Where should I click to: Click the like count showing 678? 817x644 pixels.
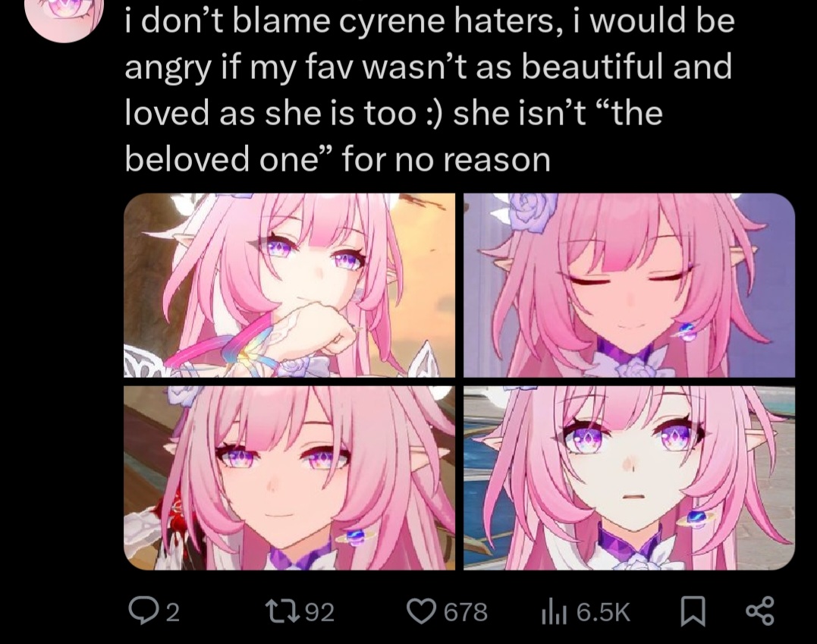[465, 612]
